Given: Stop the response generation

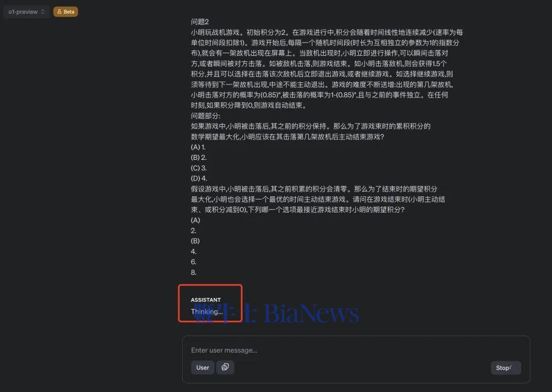Looking at the screenshot, I should (505, 367).
